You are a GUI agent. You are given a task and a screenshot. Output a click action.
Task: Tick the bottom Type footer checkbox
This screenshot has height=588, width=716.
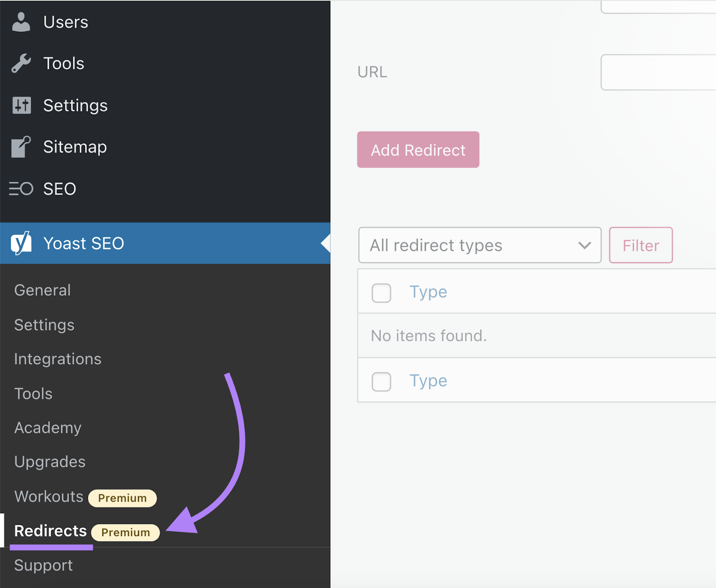coord(381,381)
